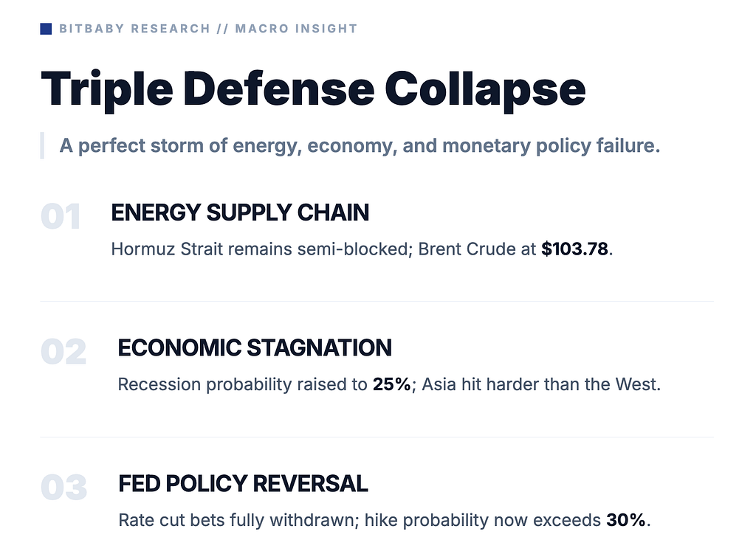Select the Triple Defense Collapse title
This screenshot has height=554, width=756.
pos(313,88)
